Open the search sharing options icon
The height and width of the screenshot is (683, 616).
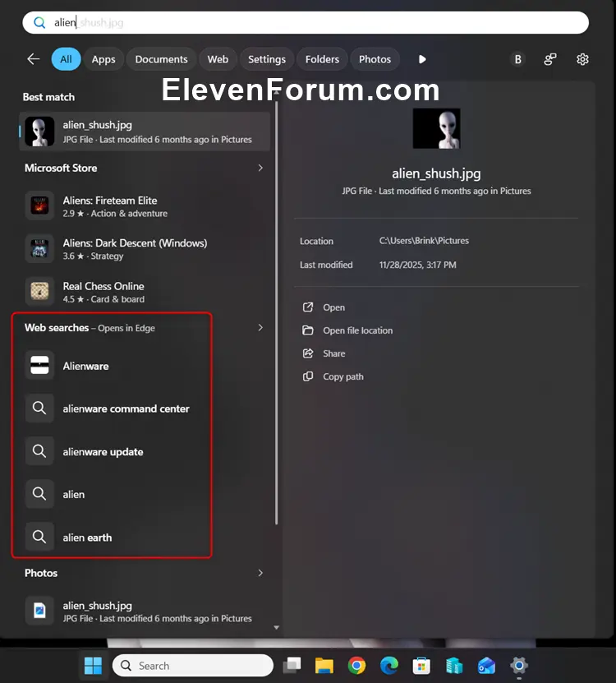coord(549,59)
